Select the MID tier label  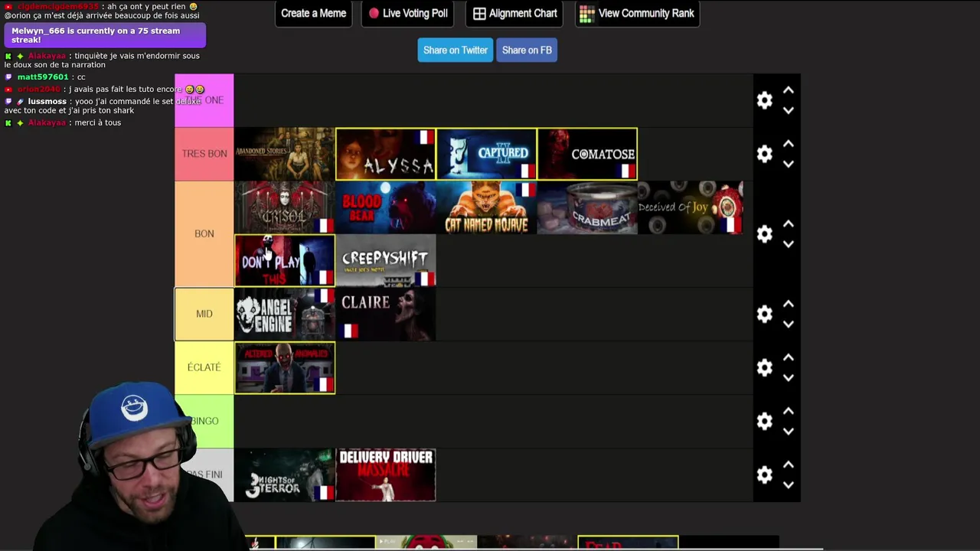pos(204,314)
